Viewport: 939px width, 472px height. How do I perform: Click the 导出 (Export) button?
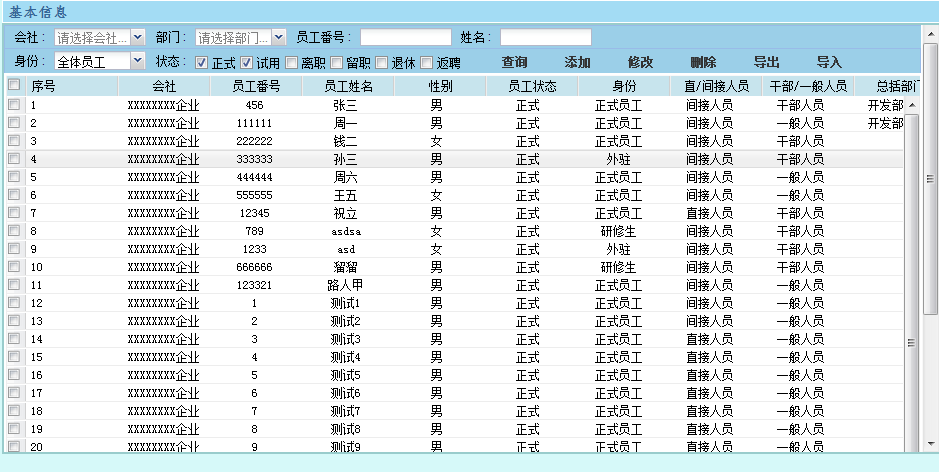[x=766, y=62]
